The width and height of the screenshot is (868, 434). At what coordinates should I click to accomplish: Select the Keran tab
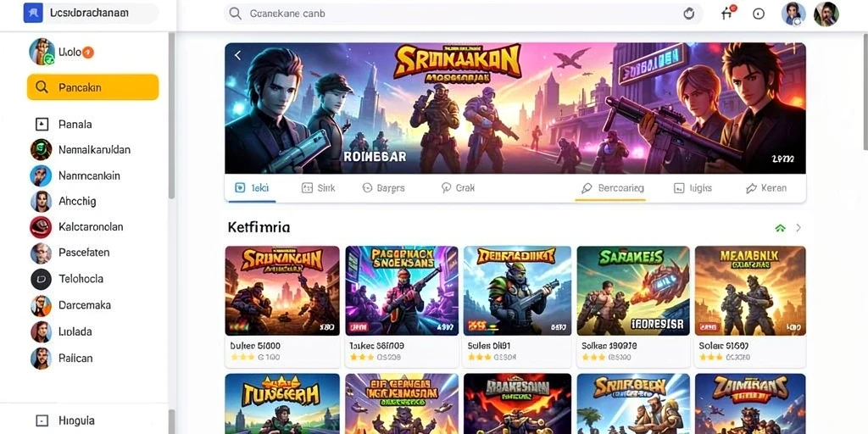point(766,188)
